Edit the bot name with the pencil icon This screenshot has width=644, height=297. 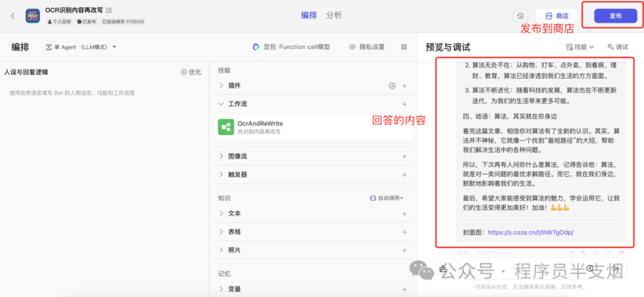click(x=109, y=10)
